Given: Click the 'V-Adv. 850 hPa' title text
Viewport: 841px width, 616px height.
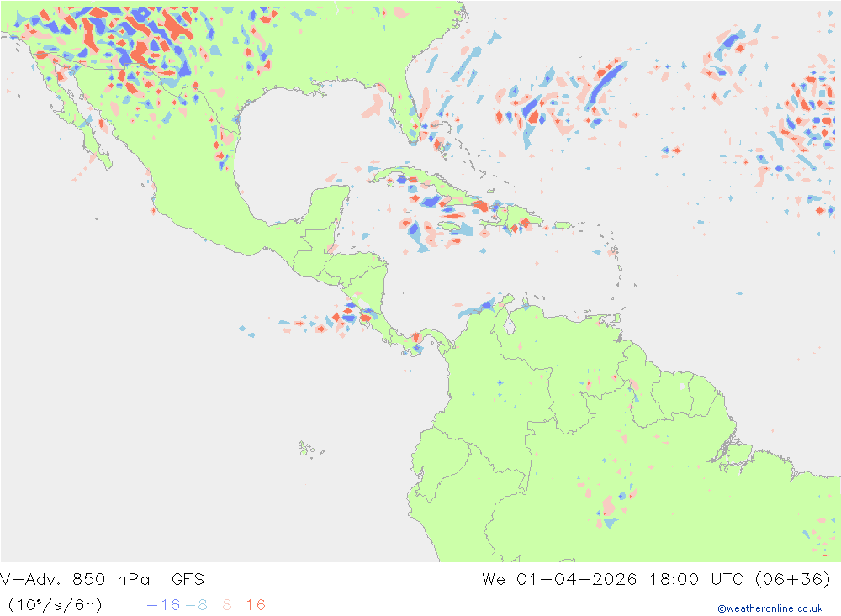Looking at the screenshot, I should pyautogui.click(x=75, y=579).
